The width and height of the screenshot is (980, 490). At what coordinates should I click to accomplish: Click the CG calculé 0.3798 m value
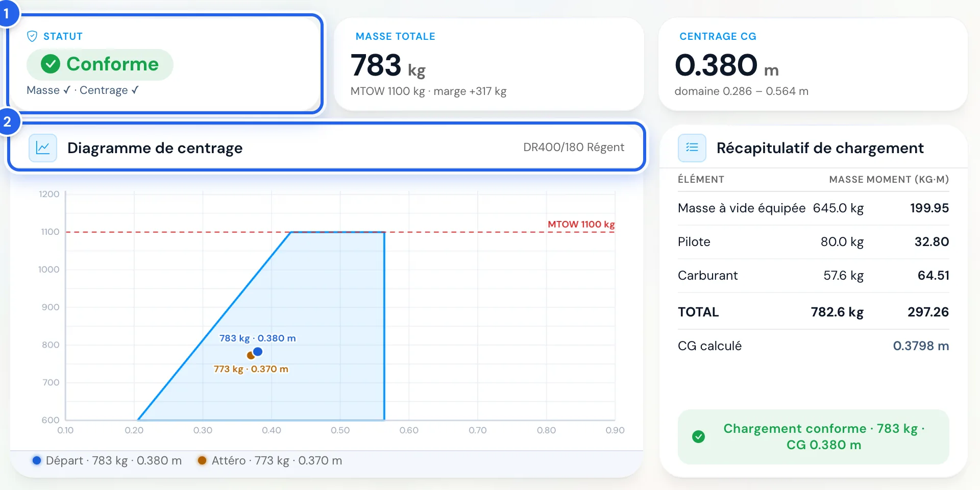click(x=921, y=346)
